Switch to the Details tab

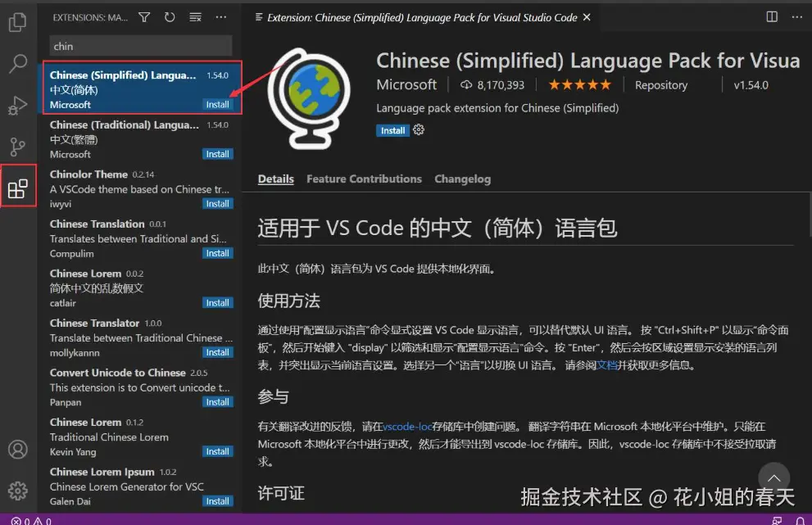pyautogui.click(x=275, y=179)
